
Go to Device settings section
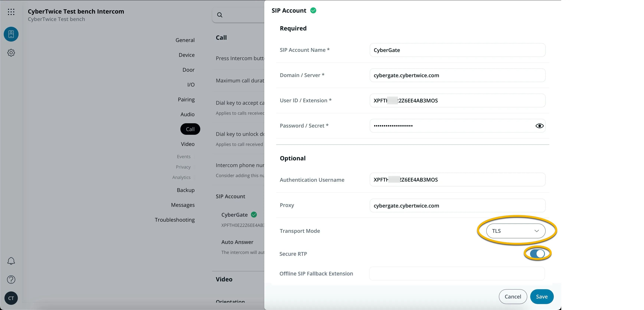(187, 55)
